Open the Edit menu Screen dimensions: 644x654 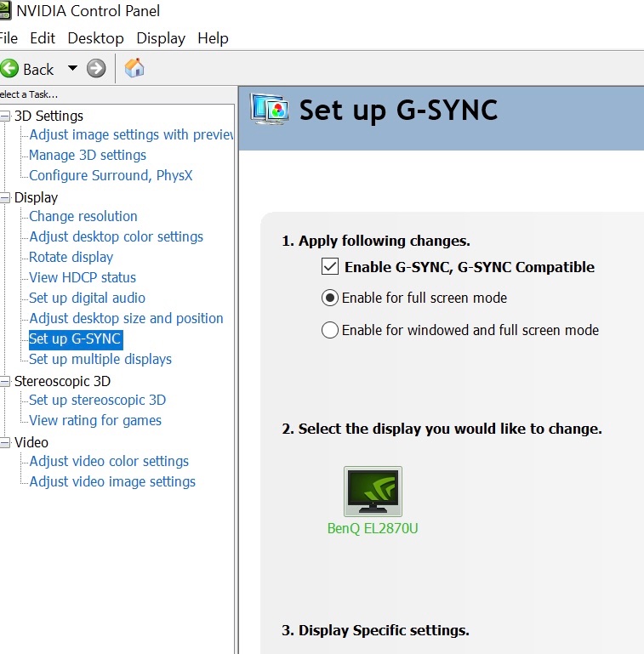(43, 38)
